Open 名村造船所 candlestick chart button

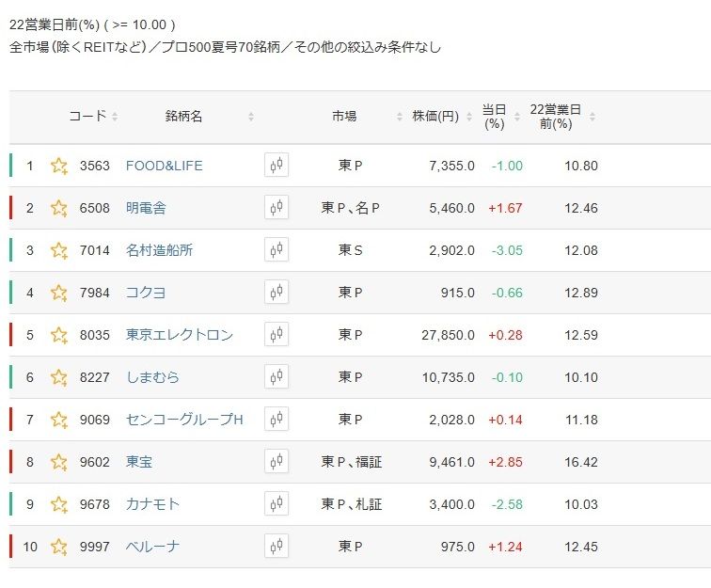276,249
